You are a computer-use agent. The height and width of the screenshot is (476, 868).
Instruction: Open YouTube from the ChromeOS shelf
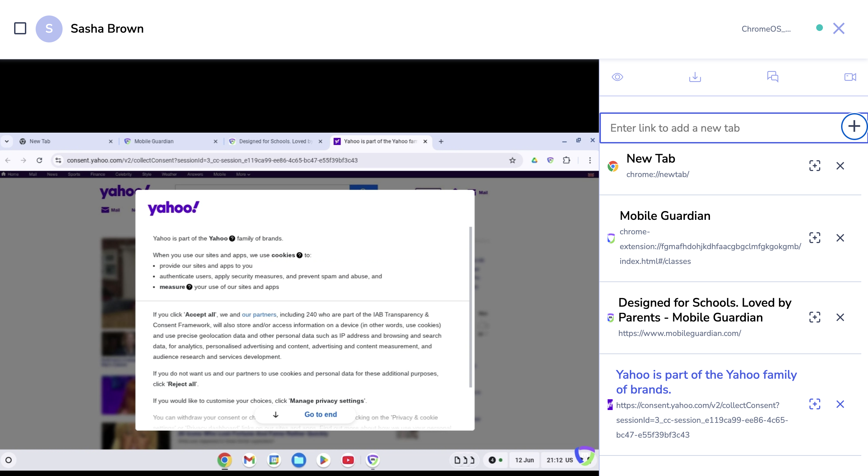(348, 460)
